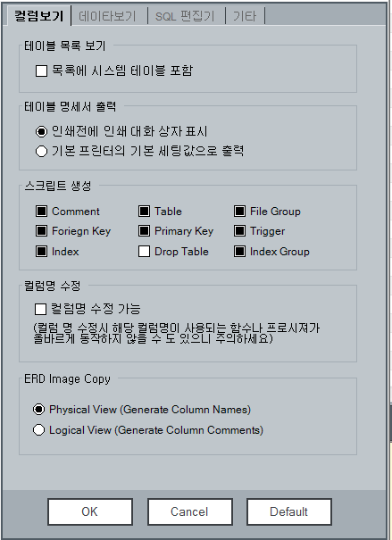Select the 기타 tab
Screen dimensions: 392x540
[x=245, y=16]
